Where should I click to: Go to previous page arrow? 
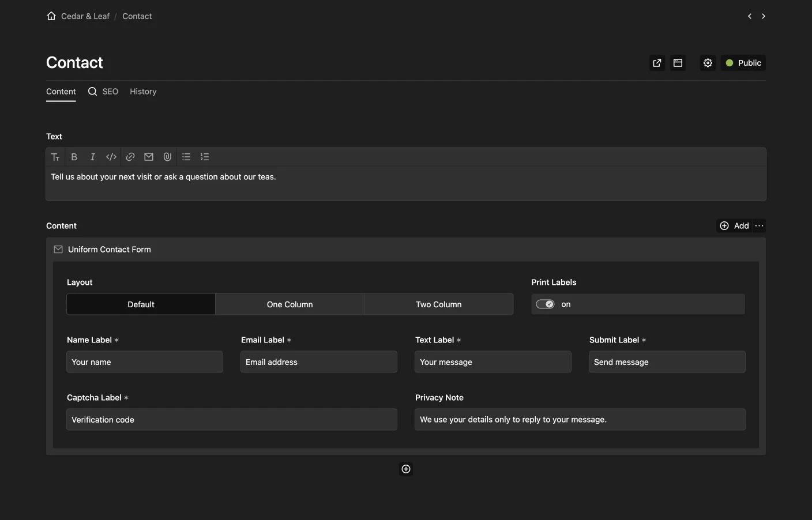pyautogui.click(x=750, y=16)
